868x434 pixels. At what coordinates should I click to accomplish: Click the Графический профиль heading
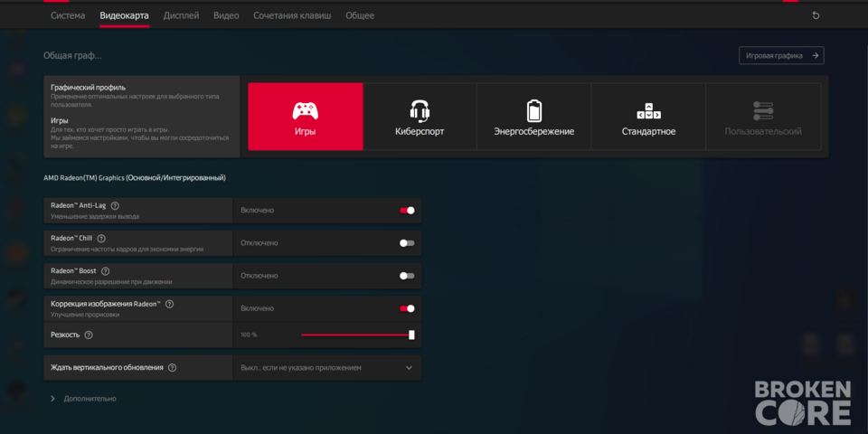(x=88, y=88)
